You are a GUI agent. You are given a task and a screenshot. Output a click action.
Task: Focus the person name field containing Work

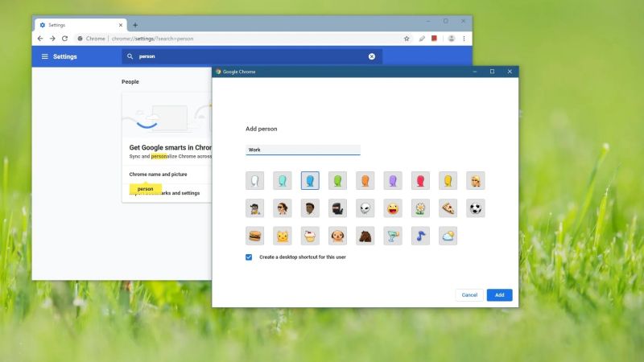[303, 150]
